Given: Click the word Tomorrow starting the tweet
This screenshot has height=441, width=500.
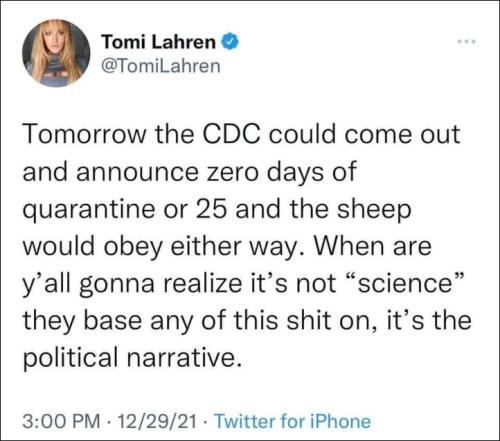Looking at the screenshot, I should coord(85,135).
